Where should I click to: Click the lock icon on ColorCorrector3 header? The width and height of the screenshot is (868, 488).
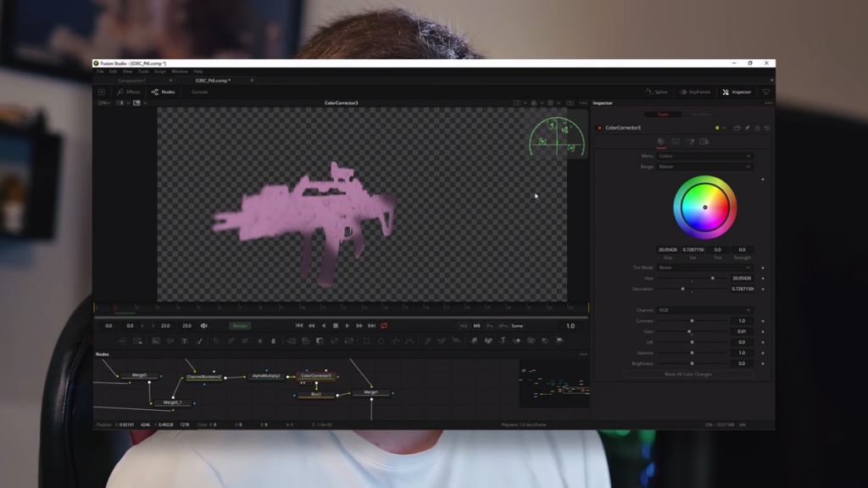coord(757,128)
